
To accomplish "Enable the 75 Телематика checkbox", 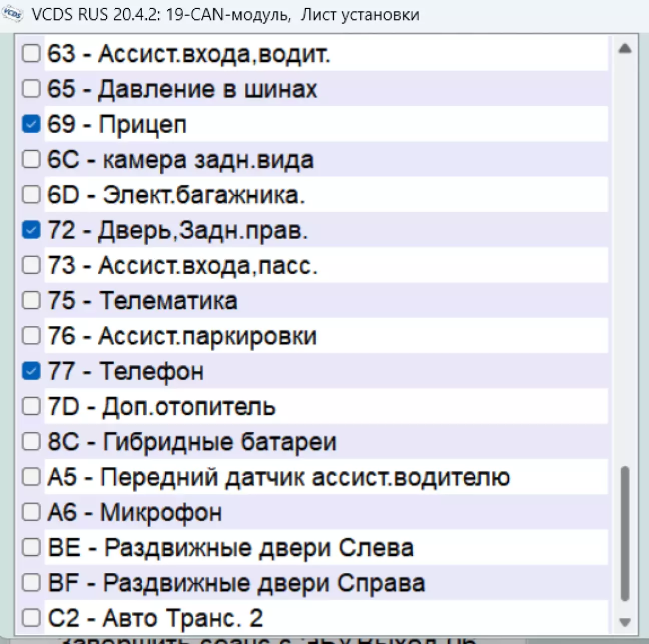I will (31, 301).
